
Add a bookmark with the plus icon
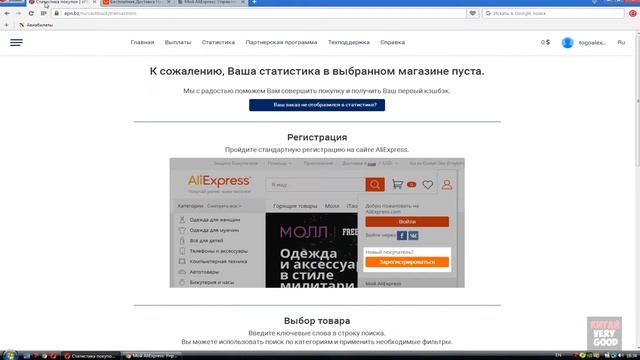click(x=6, y=25)
